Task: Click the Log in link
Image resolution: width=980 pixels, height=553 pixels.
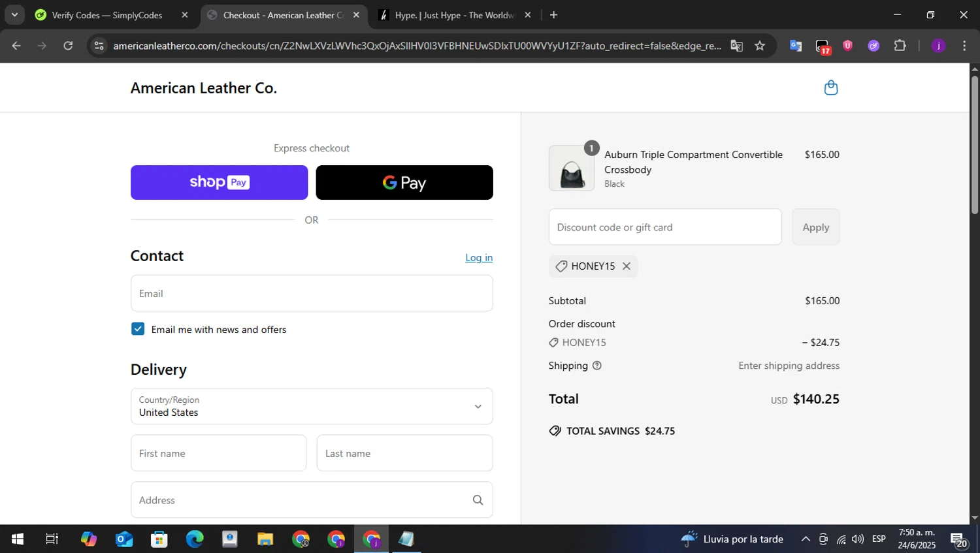Action: point(479,258)
